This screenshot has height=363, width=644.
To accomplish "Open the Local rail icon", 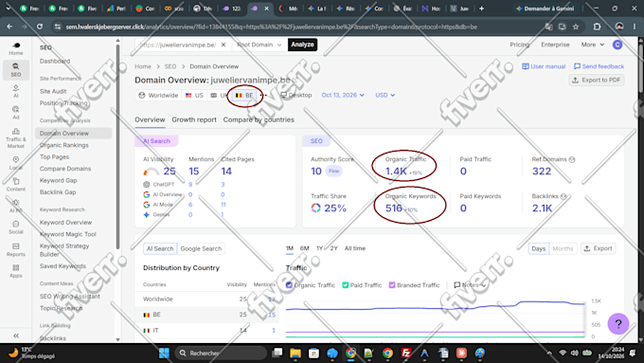I will (x=15, y=163).
